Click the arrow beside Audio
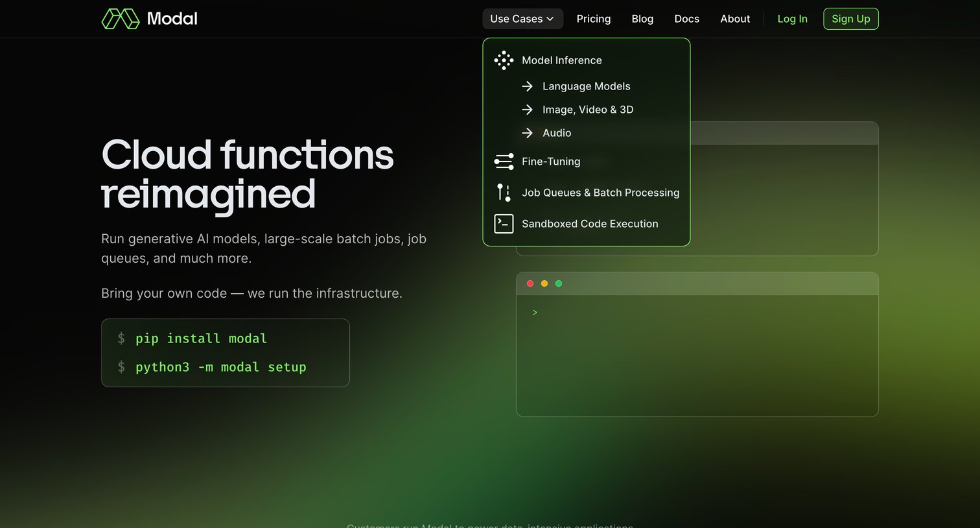 pyautogui.click(x=528, y=133)
